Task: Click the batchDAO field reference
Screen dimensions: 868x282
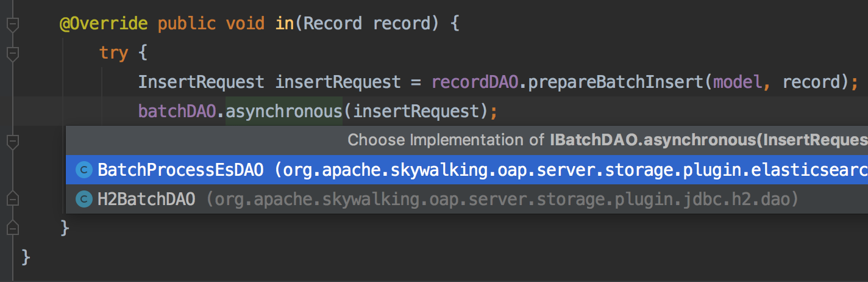Action: tap(177, 112)
